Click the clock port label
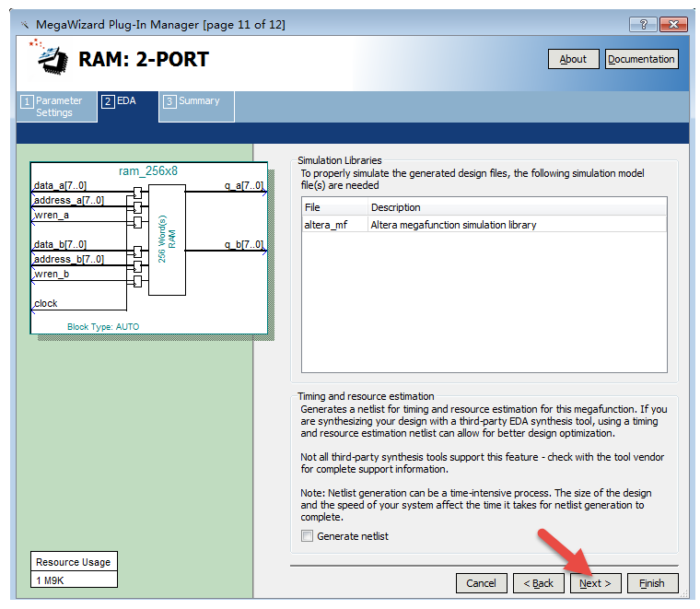This screenshot has width=700, height=609. pyautogui.click(x=45, y=304)
